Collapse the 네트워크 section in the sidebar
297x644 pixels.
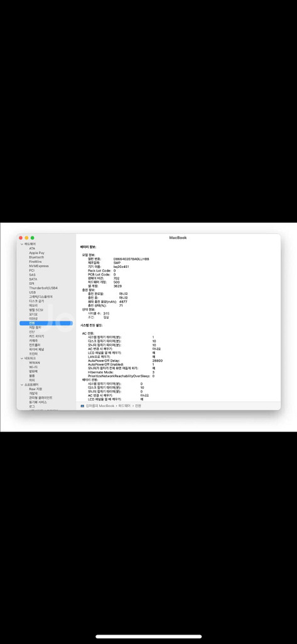pyautogui.click(x=22, y=358)
